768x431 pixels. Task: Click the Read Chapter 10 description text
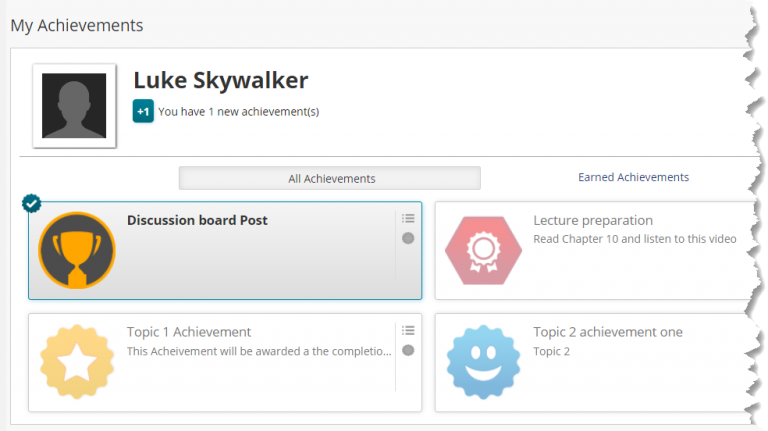click(x=635, y=239)
